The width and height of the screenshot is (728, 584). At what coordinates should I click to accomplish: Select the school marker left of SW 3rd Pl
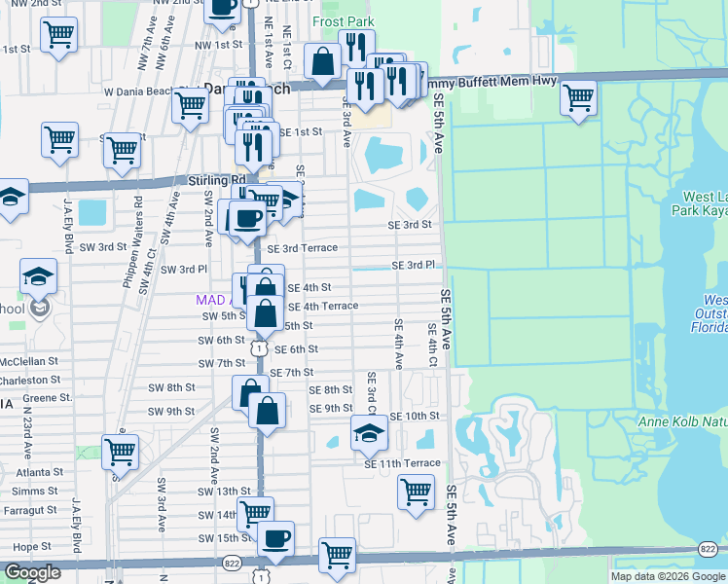[39, 278]
